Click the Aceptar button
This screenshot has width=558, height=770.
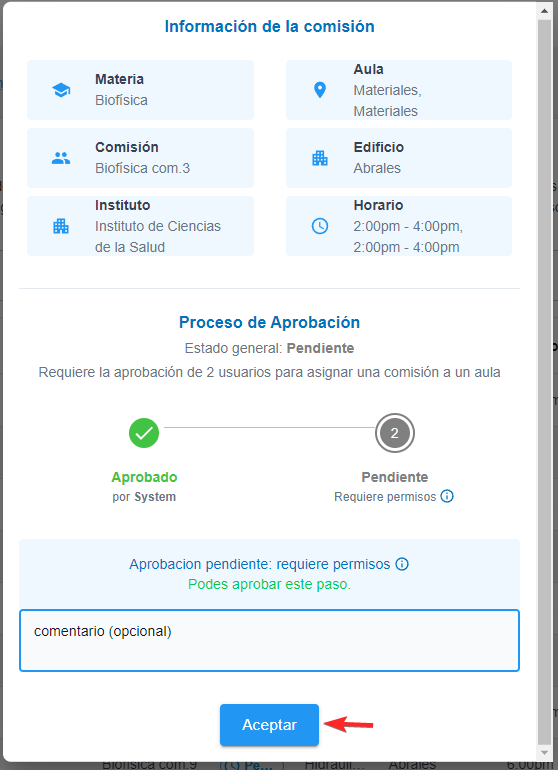coord(269,725)
